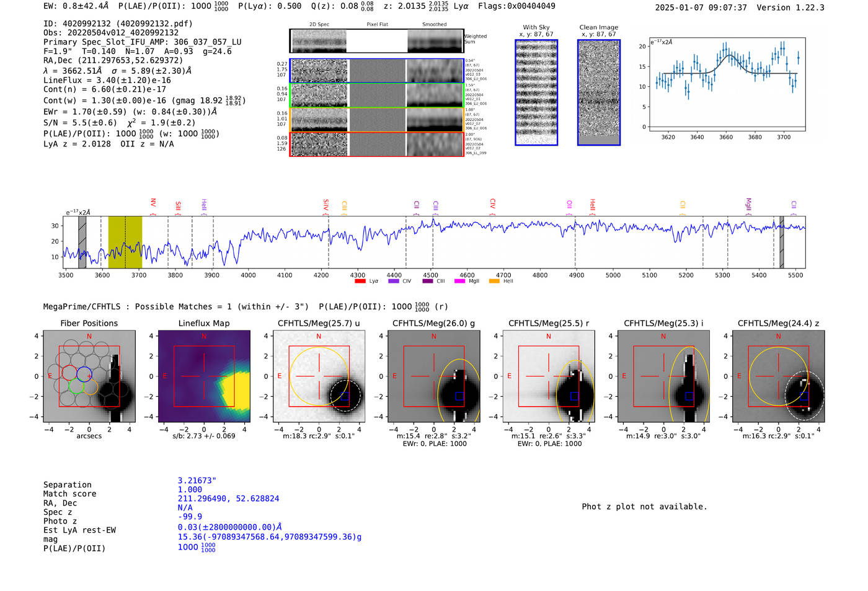
Task: Click the magenta MgII legend swatch
Action: (x=459, y=281)
